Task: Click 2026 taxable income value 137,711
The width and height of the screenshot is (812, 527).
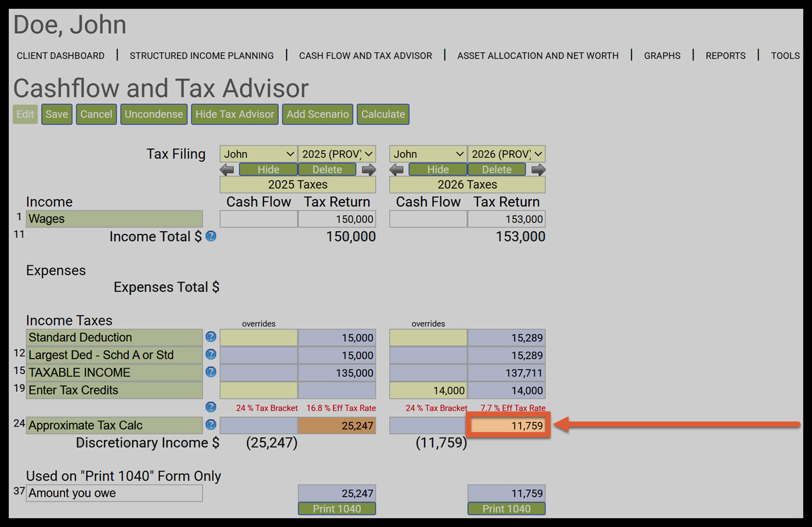Action: 506,373
